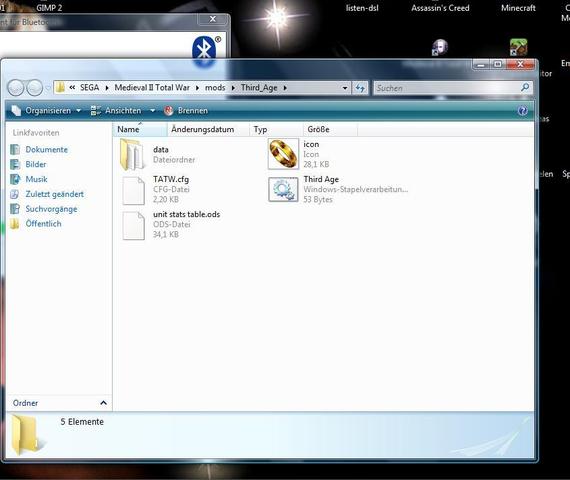Image resolution: width=570 pixels, height=480 pixels.
Task: Navigate to mods in breadcrumb
Action: point(215,88)
